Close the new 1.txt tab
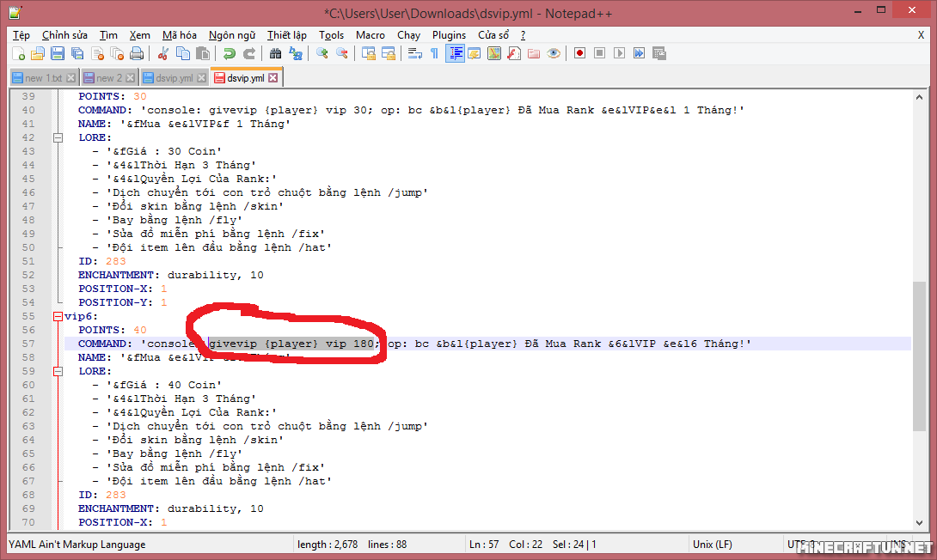The height and width of the screenshot is (560, 937). coord(71,78)
